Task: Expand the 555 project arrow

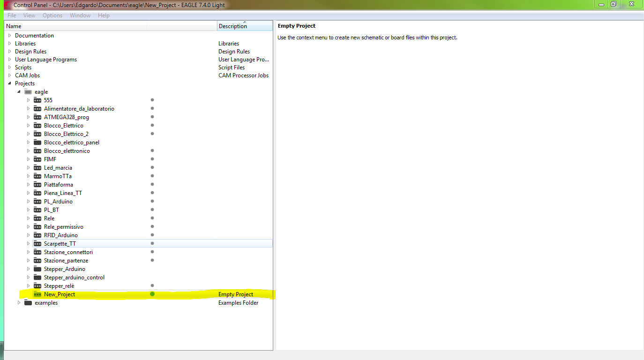Action: click(x=28, y=100)
